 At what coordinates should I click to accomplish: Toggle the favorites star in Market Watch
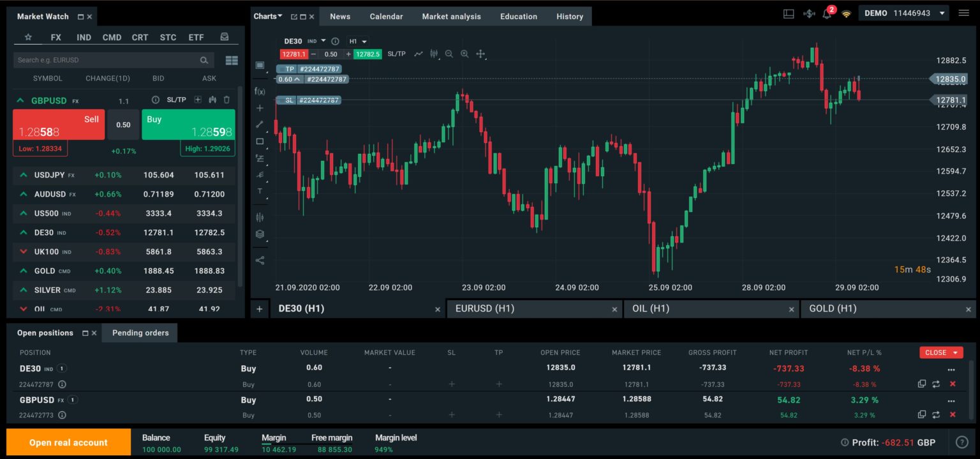pyautogui.click(x=28, y=37)
